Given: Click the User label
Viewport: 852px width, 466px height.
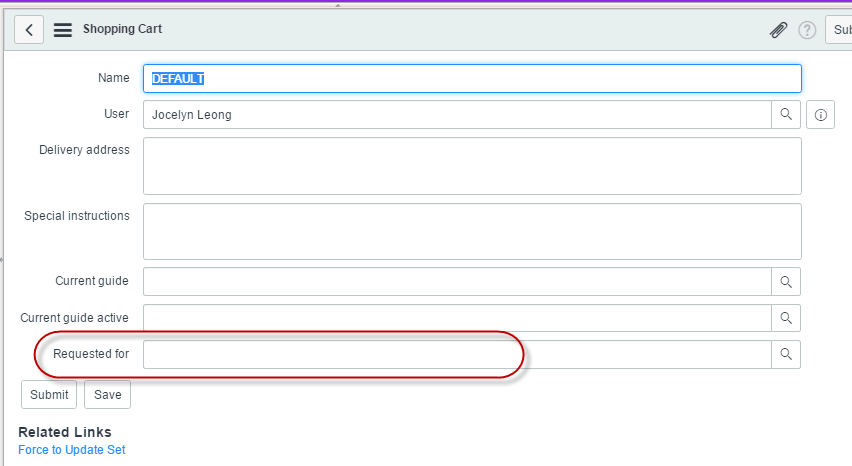Looking at the screenshot, I should pos(116,114).
